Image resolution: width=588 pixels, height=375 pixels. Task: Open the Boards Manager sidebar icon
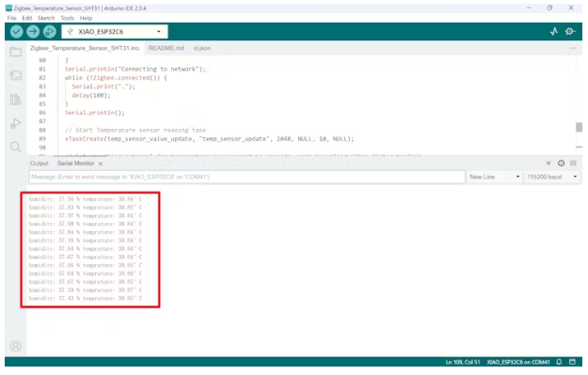[x=15, y=76]
